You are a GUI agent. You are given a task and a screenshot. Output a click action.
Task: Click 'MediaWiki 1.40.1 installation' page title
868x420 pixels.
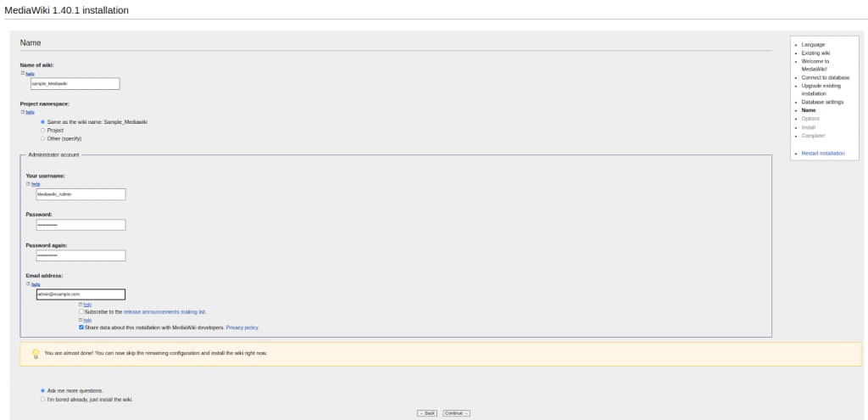pos(66,10)
